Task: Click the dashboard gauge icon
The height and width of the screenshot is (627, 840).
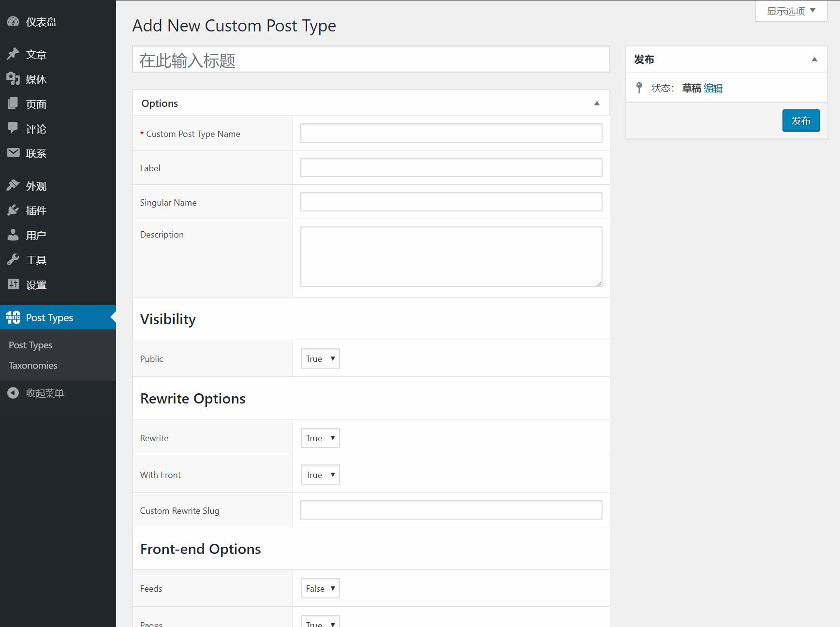Action: (13, 22)
